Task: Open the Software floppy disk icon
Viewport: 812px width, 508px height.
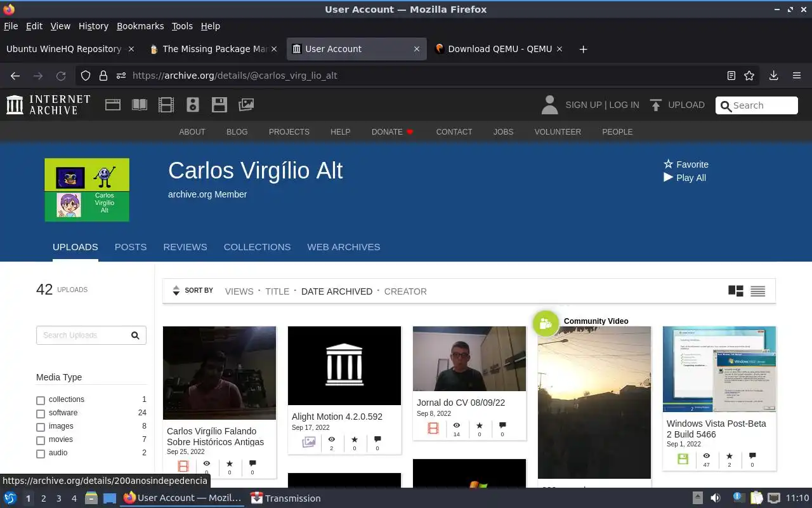Action: (219, 105)
